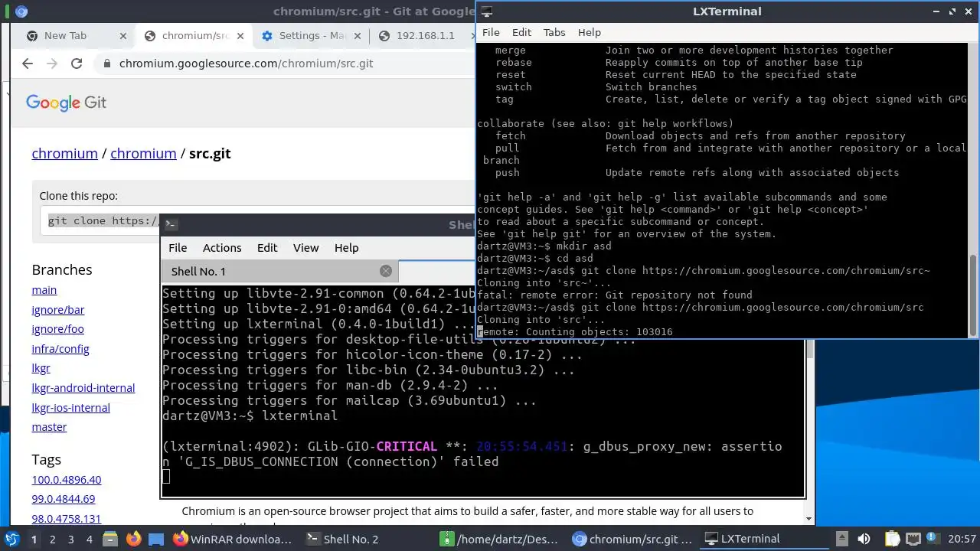Open Shell window Actions menu
Screen dimensions: 980x551
point(222,247)
